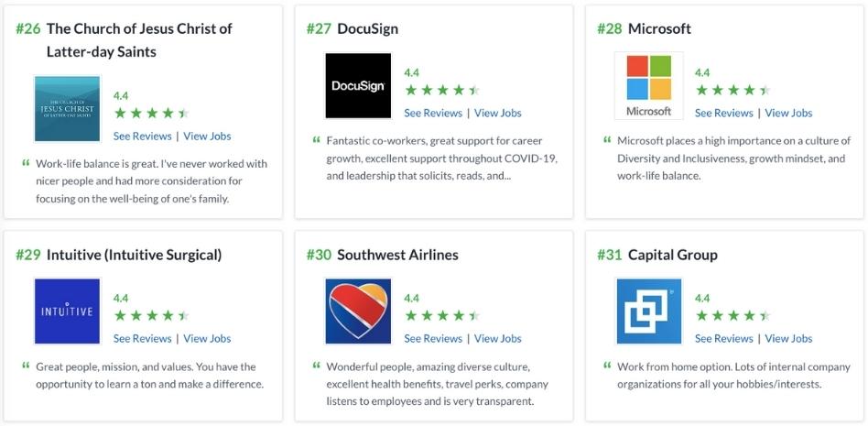The height and width of the screenshot is (426, 868).
Task: View Jobs at Capital Group
Action: pos(788,338)
